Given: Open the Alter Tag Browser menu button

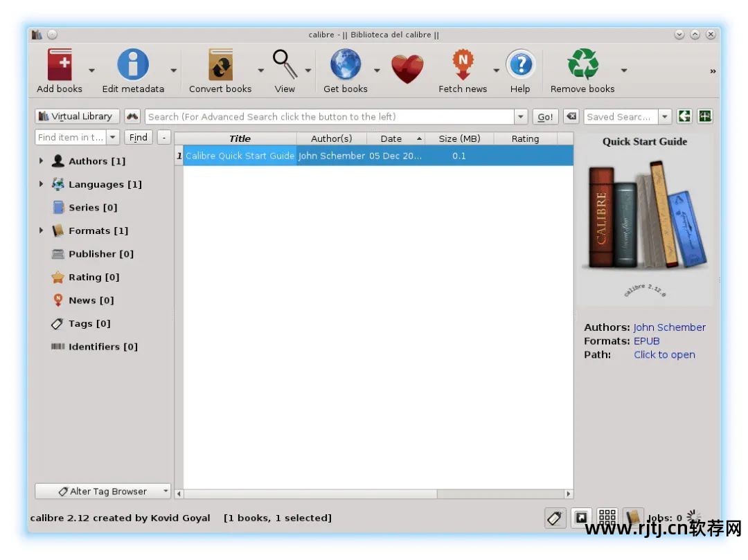Looking at the screenshot, I should tap(103, 491).
